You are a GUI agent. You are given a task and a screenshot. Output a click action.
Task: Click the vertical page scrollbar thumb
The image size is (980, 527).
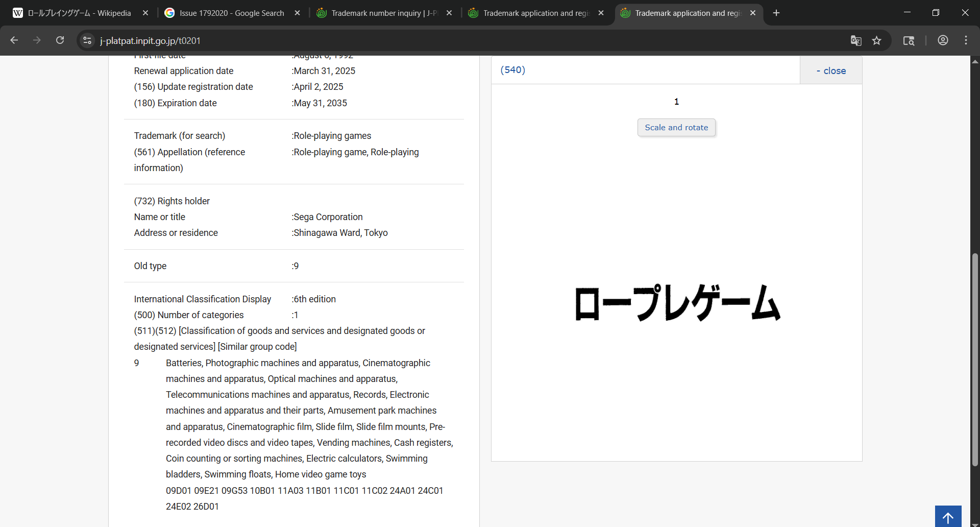coord(975,360)
